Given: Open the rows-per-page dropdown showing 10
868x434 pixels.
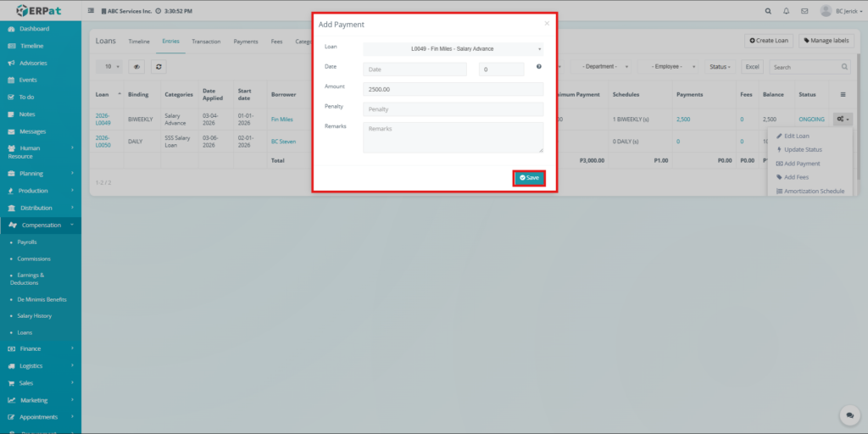Looking at the screenshot, I should click(109, 66).
